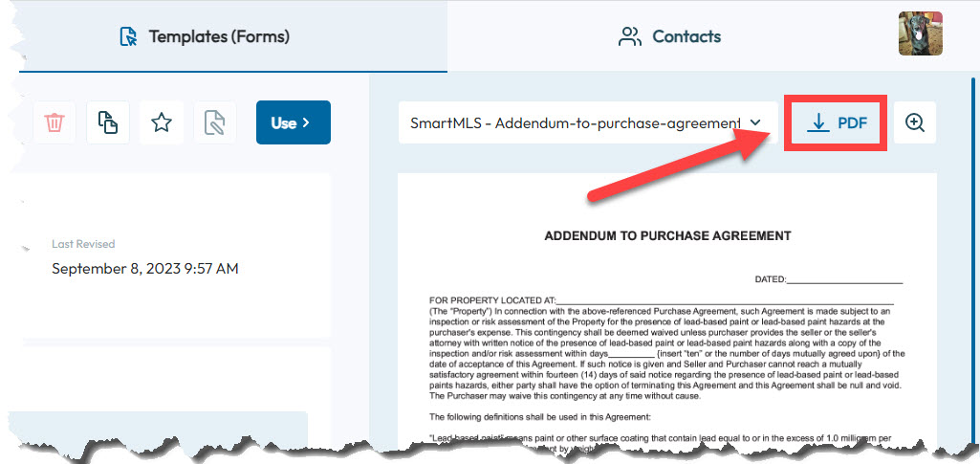Expand the form selector chevron arrow
This screenshot has width=980, height=464.
tap(755, 122)
